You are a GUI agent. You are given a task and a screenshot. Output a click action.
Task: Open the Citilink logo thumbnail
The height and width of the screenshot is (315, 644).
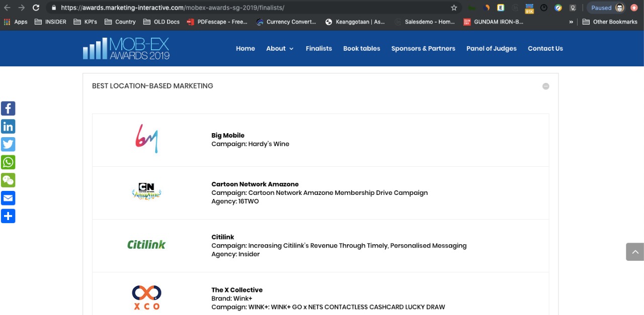tap(146, 245)
